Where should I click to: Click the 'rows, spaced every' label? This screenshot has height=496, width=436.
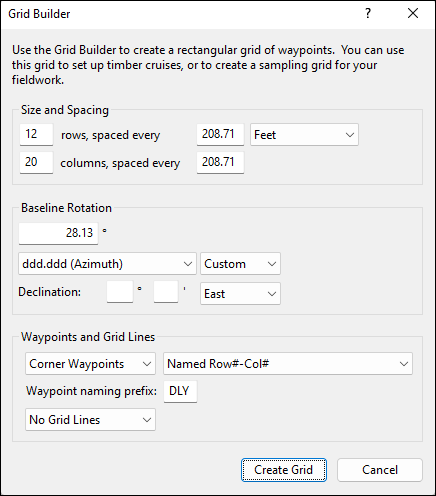point(110,135)
